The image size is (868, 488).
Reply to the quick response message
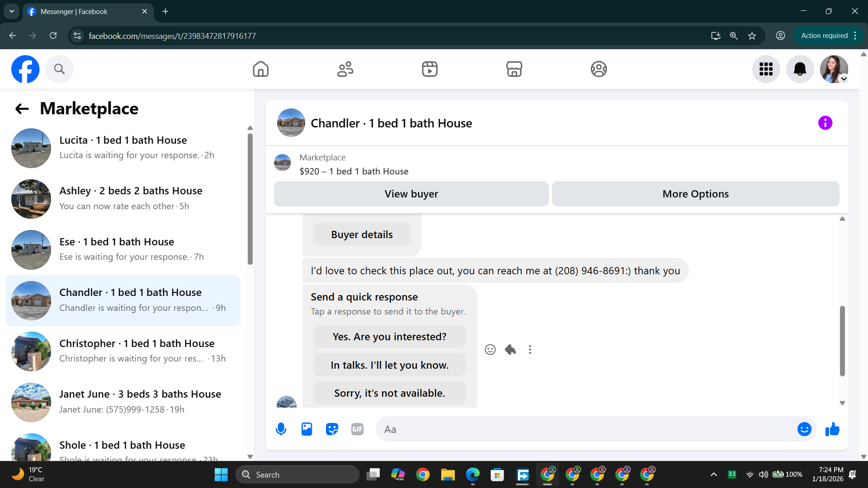[510, 350]
